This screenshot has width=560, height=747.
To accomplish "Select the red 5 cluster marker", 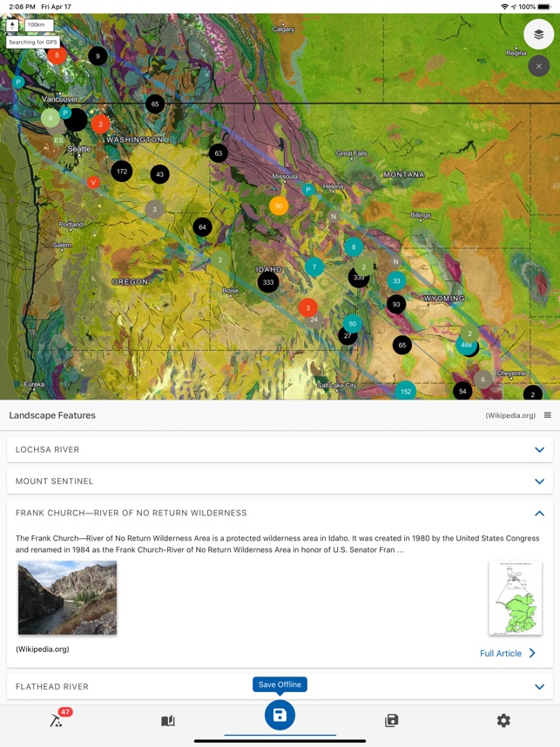I will [57, 55].
